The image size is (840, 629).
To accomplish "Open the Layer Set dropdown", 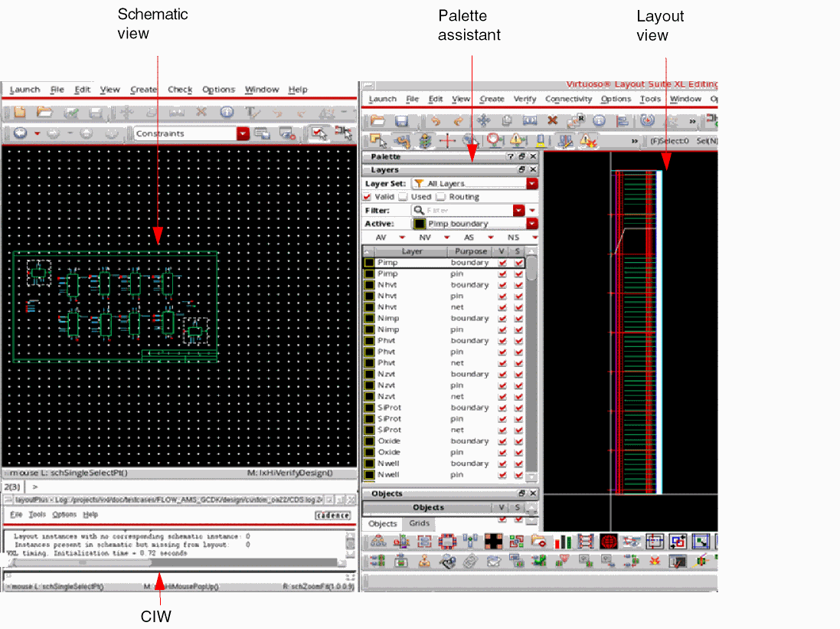I will coord(532,184).
